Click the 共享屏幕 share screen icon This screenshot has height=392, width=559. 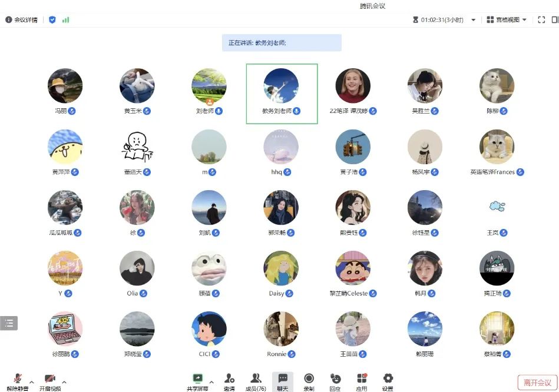[x=197, y=379]
